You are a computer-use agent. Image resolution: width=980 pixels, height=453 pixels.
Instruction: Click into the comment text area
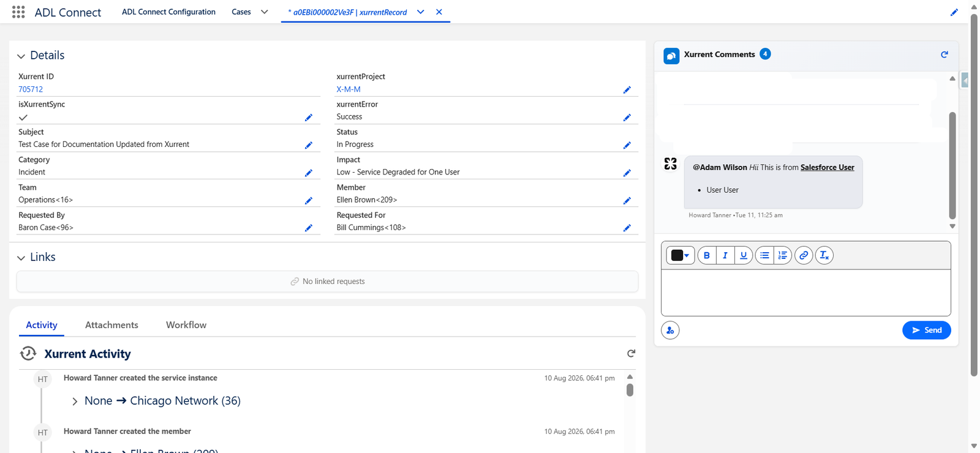point(806,293)
